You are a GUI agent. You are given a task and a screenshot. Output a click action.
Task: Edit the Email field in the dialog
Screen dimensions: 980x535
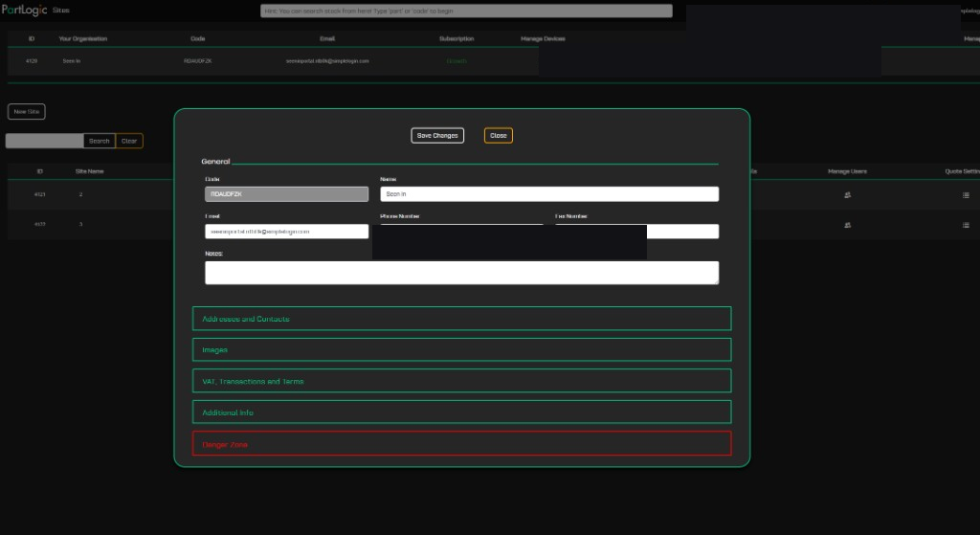point(287,232)
